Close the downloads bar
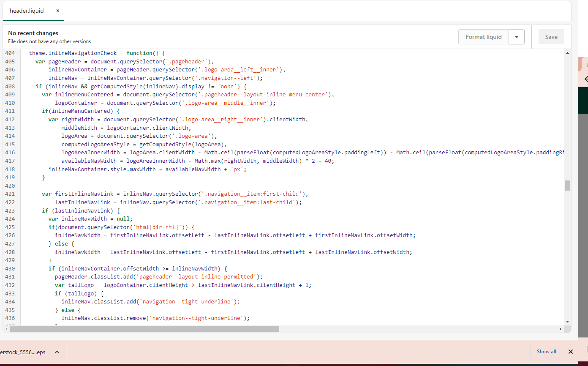Screen dimensions: 588x366 click(x=570, y=352)
